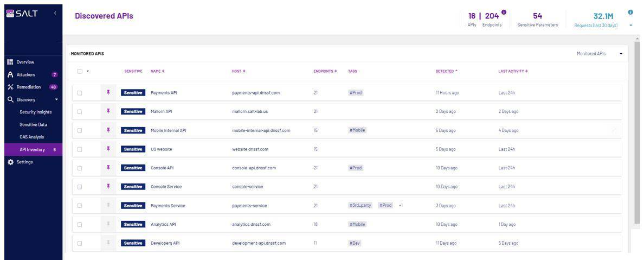This screenshot has width=644, height=260.
Task: Click the #Mobile tag on Mobile Internal API
Action: click(x=357, y=130)
